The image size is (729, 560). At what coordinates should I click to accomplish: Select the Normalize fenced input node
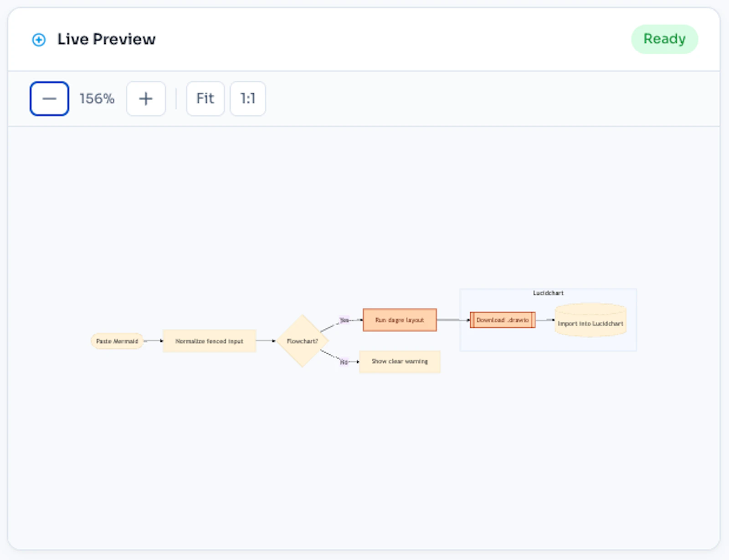210,341
